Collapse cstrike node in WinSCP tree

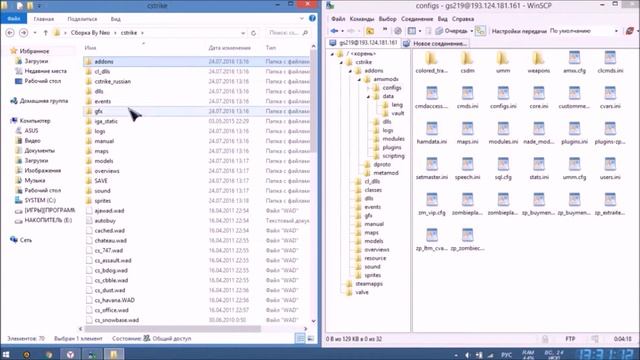pyautogui.click(x=341, y=62)
